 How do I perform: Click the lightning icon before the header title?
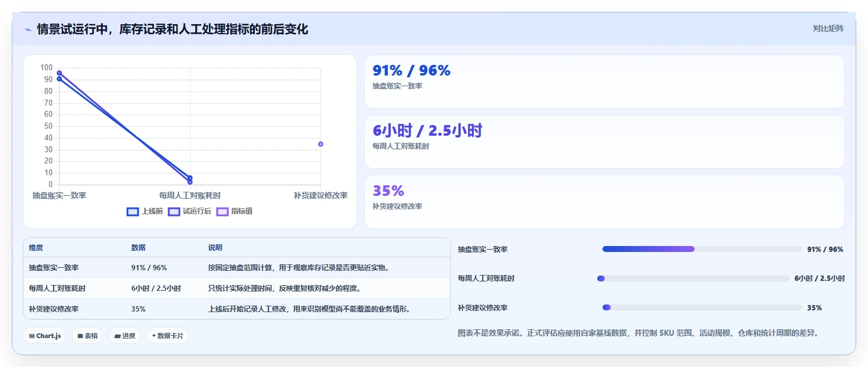click(28, 30)
